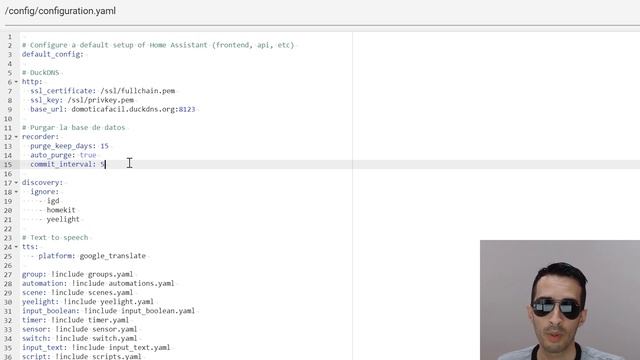Click line number 10 in the gutter
Screen dimensions: 640x360
pyautogui.click(x=8, y=119)
